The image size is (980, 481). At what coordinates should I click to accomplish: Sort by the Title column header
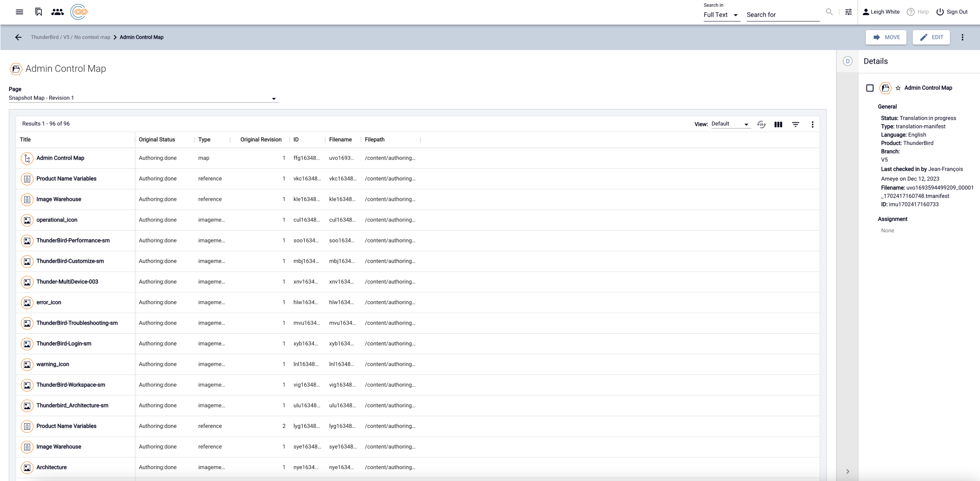click(x=25, y=140)
